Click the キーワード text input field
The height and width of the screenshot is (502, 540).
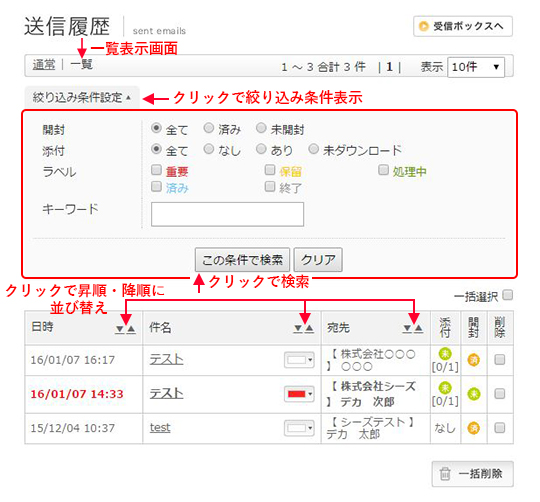227,214
